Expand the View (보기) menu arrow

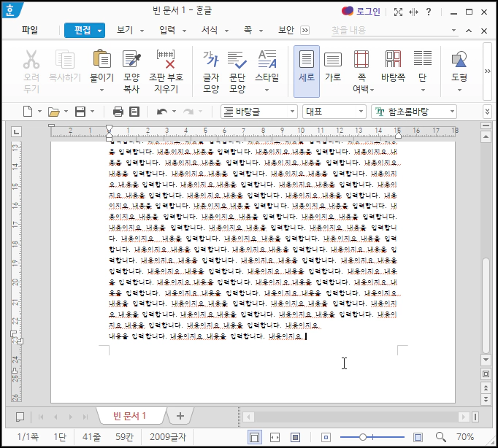click(142, 31)
